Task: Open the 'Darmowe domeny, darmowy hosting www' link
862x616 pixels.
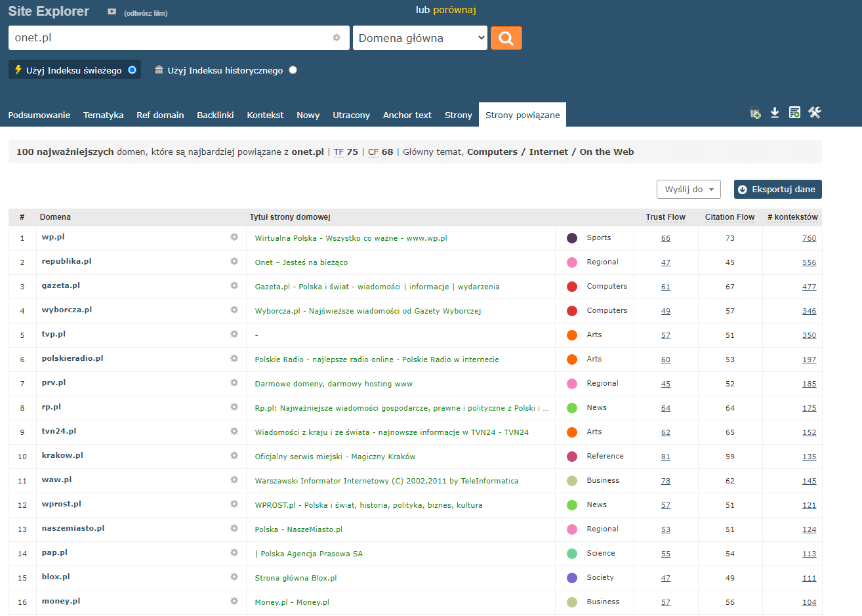Action: (334, 384)
